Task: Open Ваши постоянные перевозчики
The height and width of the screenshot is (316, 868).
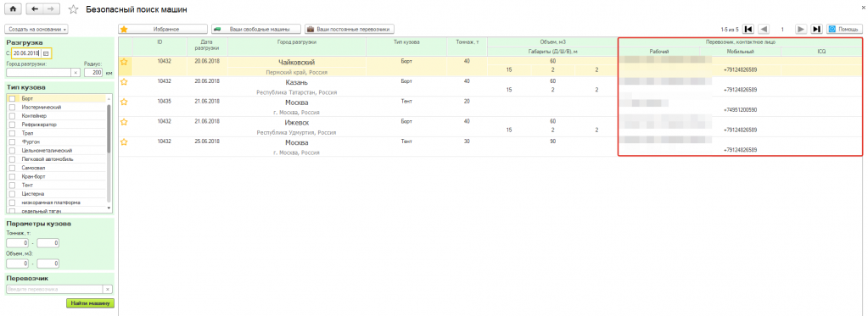Action: [350, 29]
